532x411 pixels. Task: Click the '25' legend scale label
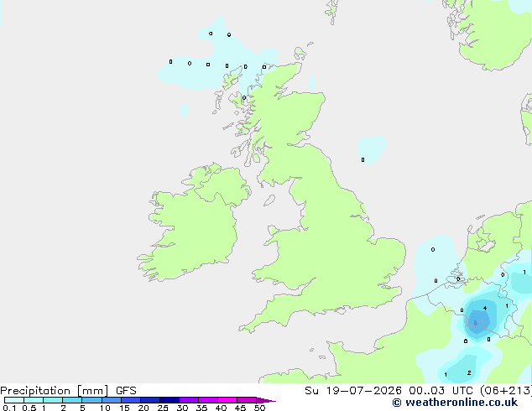coord(163,408)
